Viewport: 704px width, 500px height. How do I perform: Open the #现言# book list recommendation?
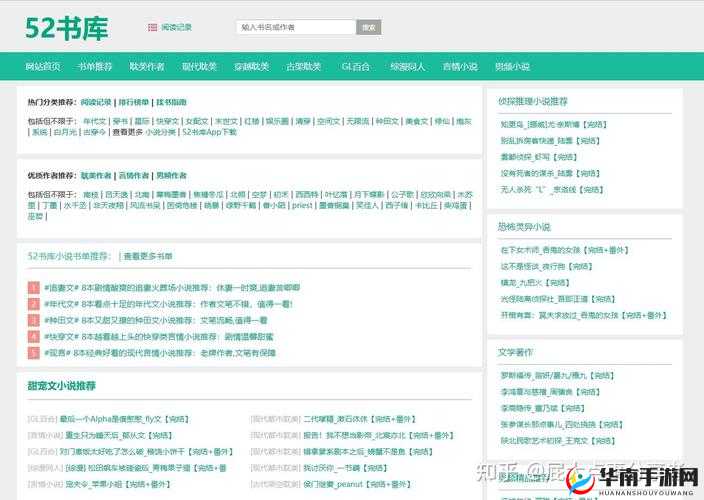coord(160,353)
